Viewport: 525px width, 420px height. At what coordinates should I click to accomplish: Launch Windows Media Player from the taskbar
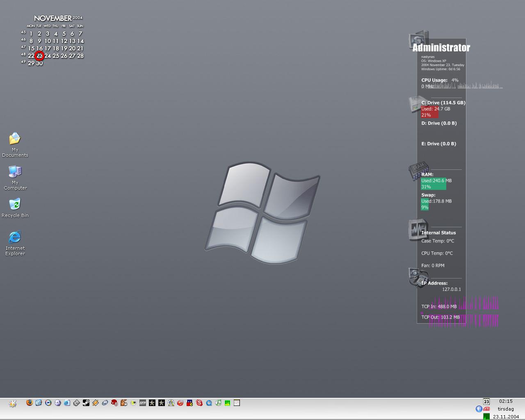click(48, 403)
